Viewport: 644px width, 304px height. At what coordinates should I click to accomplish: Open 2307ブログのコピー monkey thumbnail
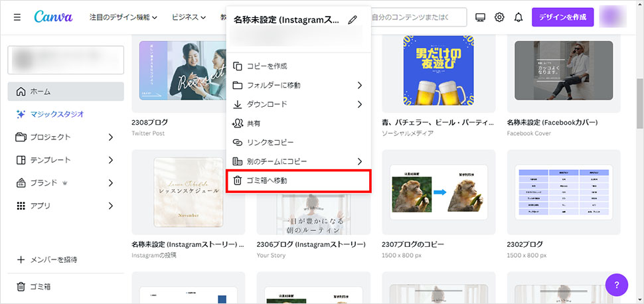(439, 192)
